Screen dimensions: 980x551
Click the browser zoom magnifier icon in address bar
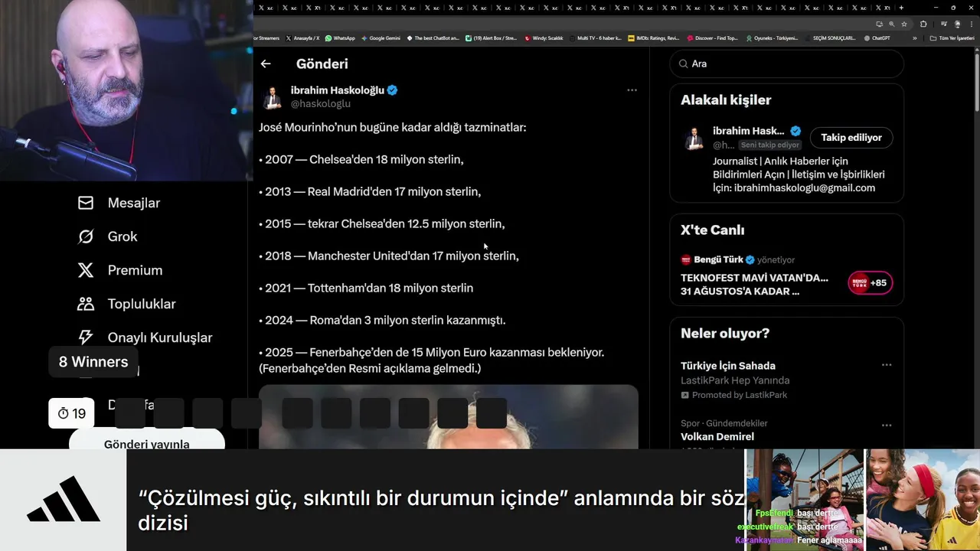(x=892, y=24)
